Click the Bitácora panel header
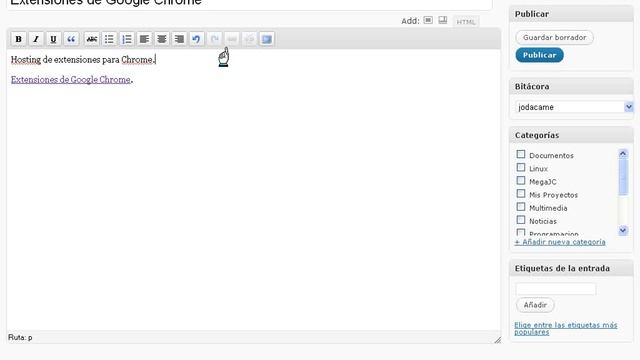 pos(571,87)
